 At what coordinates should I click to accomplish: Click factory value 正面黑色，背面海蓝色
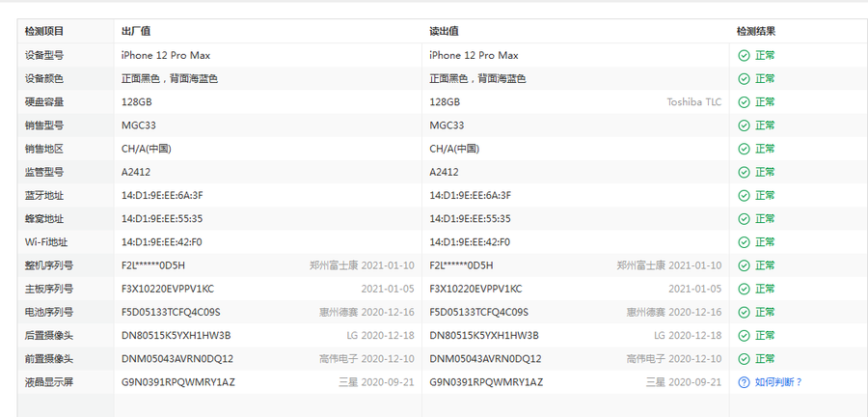point(170,78)
